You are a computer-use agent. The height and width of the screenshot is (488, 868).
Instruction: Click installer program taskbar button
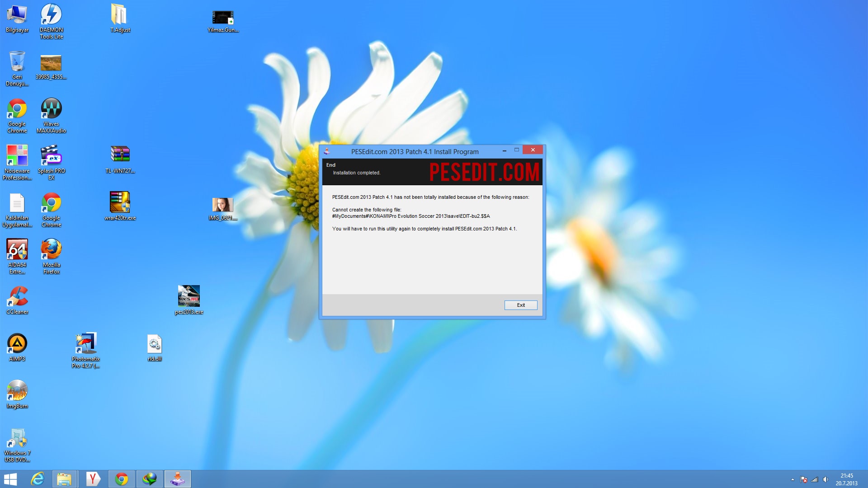[178, 479]
